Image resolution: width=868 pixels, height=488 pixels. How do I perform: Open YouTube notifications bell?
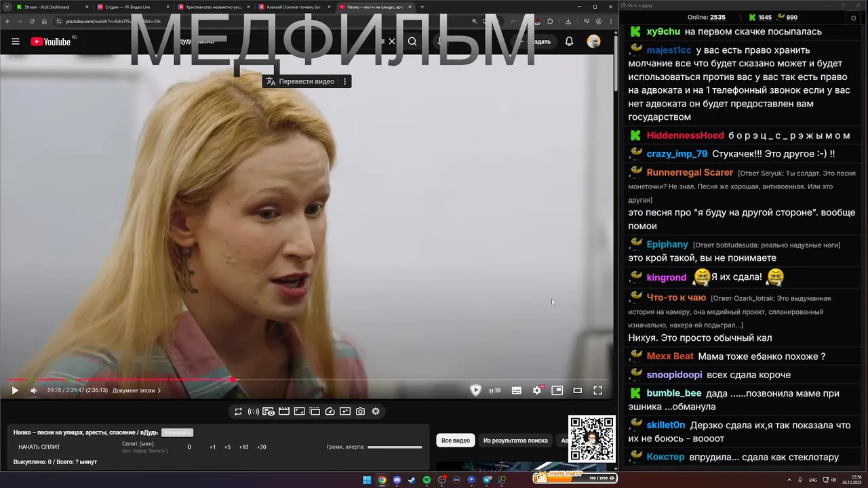point(569,41)
